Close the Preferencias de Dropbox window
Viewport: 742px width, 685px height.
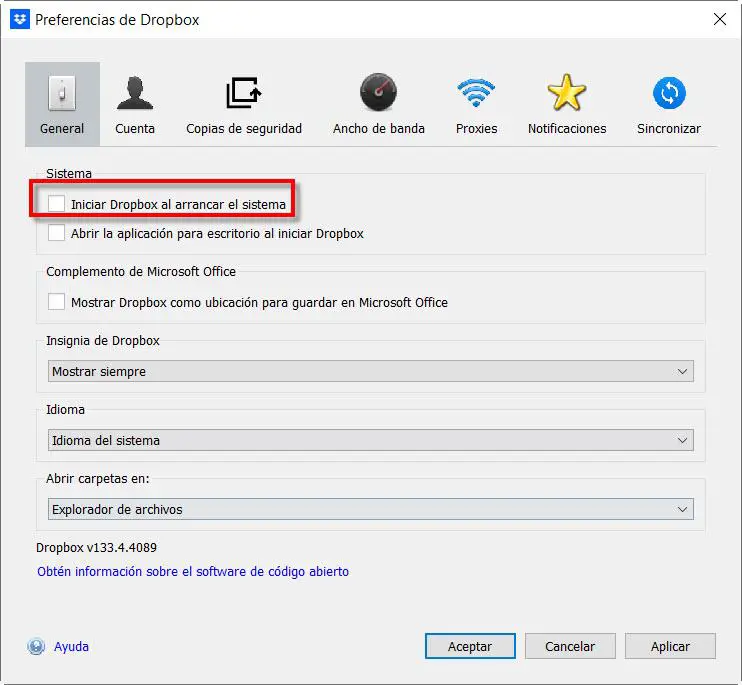click(719, 18)
